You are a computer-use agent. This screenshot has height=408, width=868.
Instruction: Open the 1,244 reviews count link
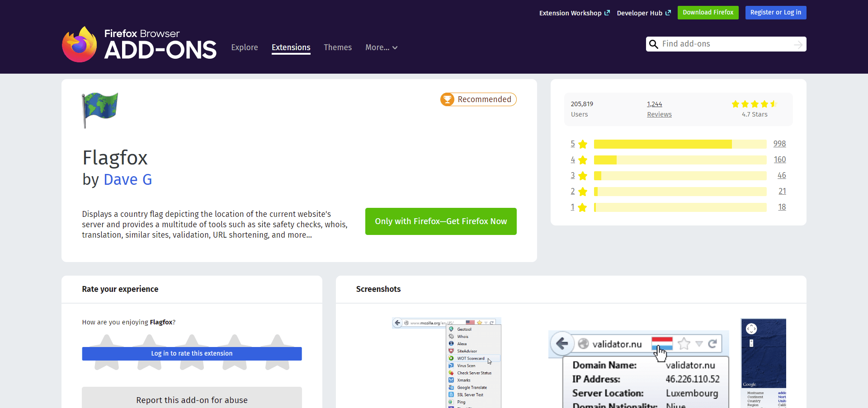[x=654, y=104]
